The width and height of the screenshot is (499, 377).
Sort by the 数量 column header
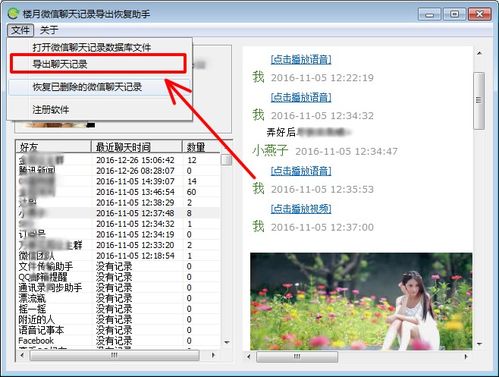(201, 147)
